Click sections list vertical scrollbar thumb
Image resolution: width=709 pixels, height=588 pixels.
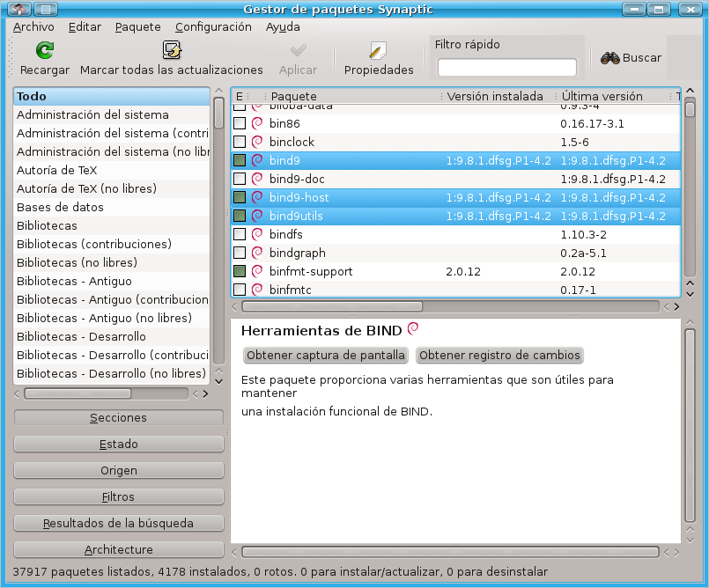(218, 113)
